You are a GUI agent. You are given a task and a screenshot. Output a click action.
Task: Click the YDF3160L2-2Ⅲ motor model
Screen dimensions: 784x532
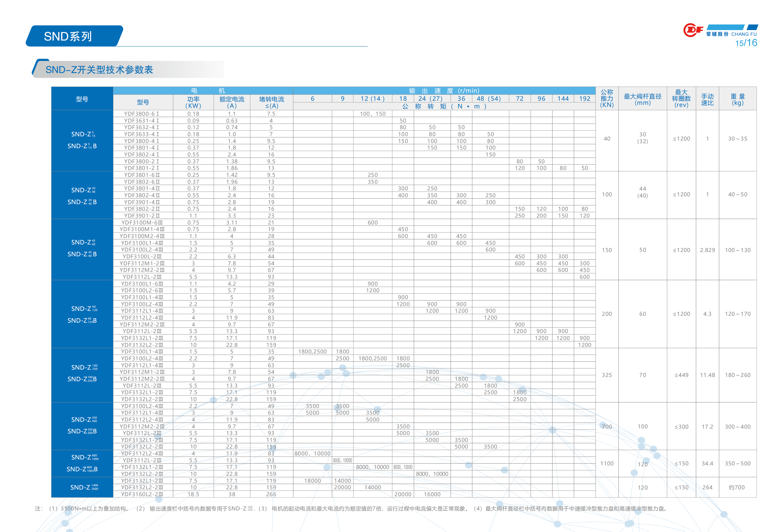142,494
